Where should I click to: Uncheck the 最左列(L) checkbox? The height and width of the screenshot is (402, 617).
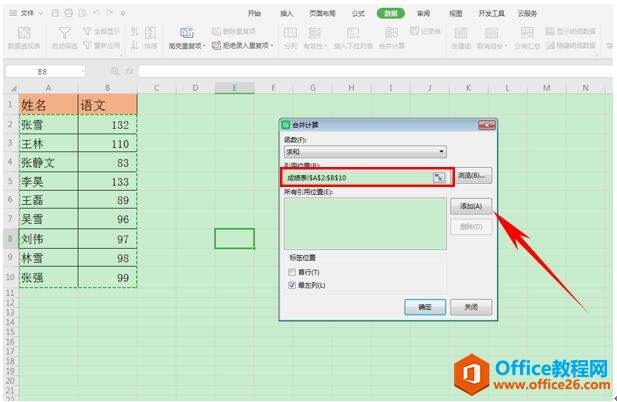292,285
